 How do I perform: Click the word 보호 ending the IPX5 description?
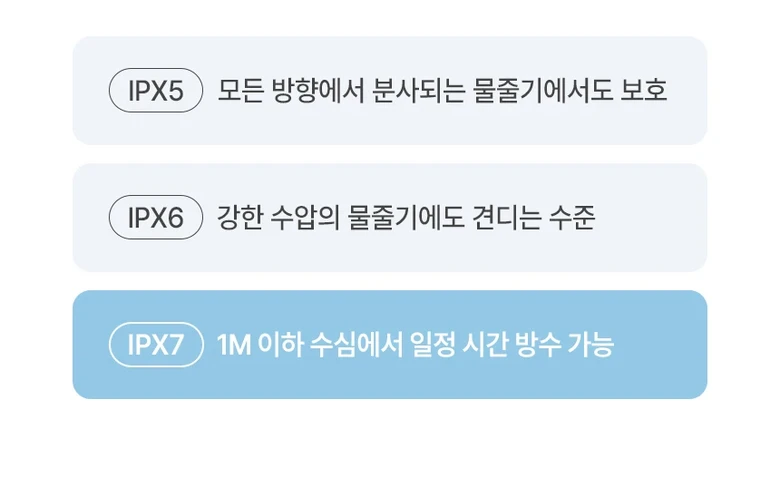coord(644,91)
